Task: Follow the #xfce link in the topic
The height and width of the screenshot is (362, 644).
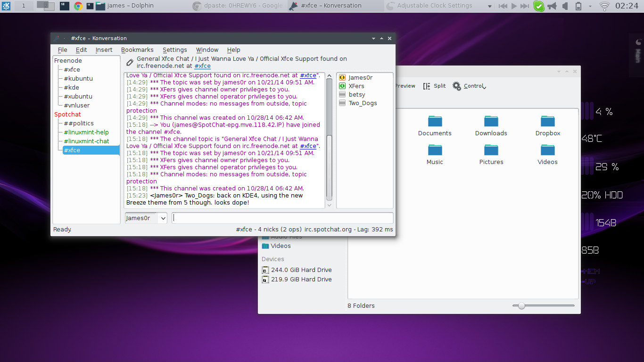Action: click(203, 66)
